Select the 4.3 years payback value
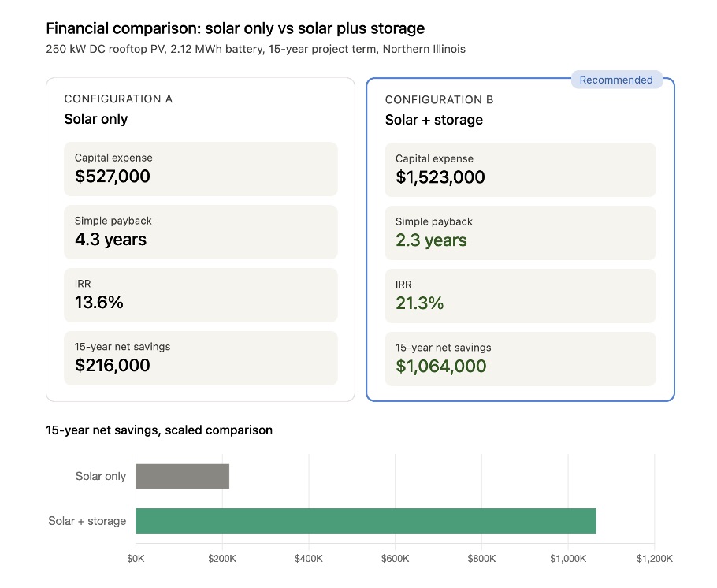 (x=110, y=240)
